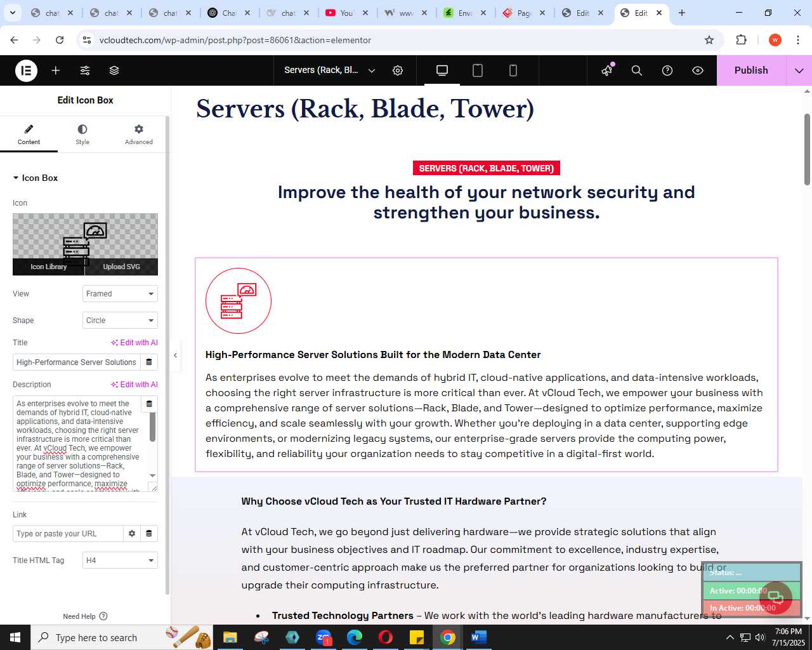
Task: Open the Shape dropdown set to Circle
Action: click(x=120, y=321)
